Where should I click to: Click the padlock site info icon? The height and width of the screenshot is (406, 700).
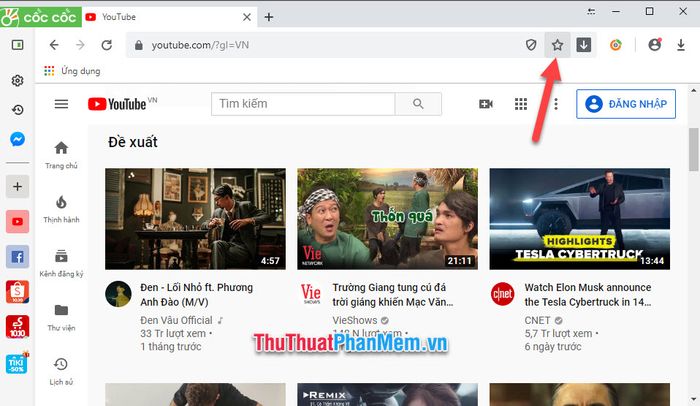tap(139, 45)
